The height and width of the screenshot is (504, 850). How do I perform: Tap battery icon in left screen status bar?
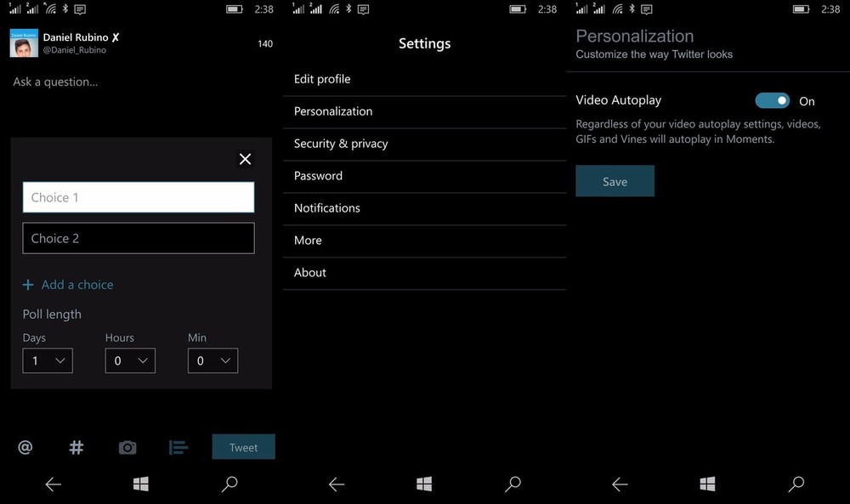235,9
